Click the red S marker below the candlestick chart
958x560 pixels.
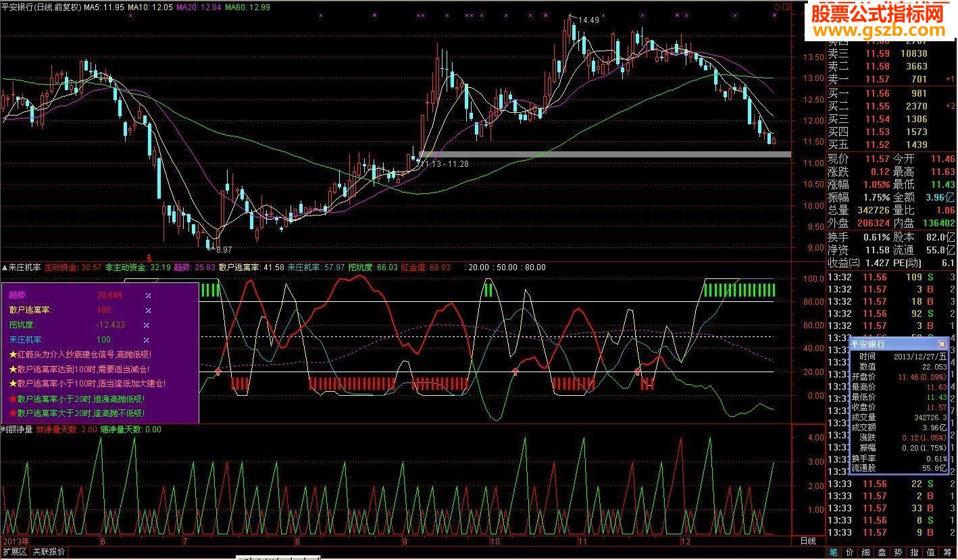pyautogui.click(x=149, y=258)
